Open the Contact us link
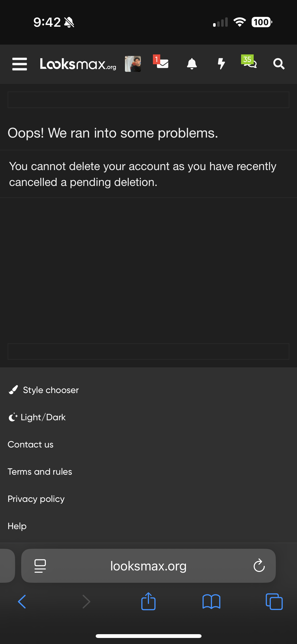This screenshot has width=297, height=644. pyautogui.click(x=30, y=444)
